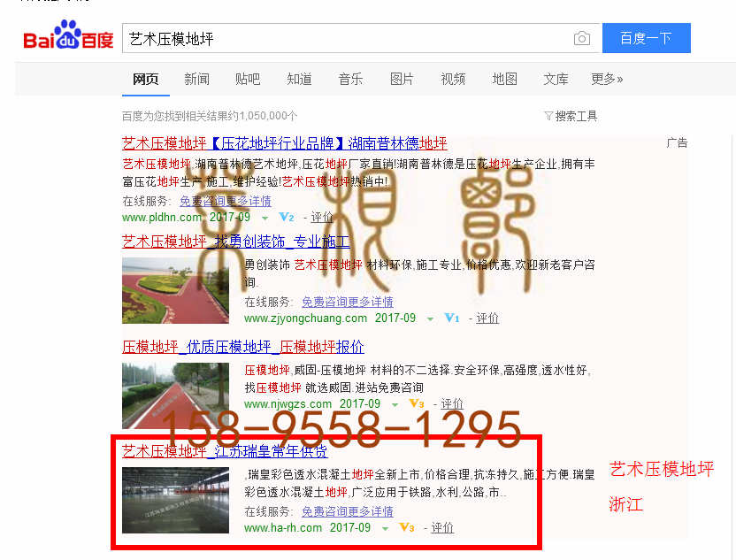Click the www.njwgzs.com green URL
This screenshot has height=560, width=736.
click(x=287, y=403)
